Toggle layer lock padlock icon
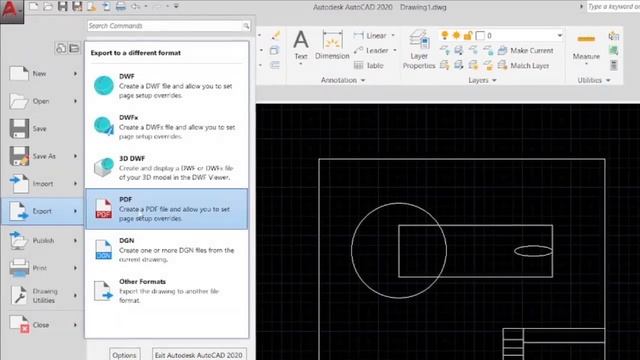The width and height of the screenshot is (640, 360). pos(468,36)
